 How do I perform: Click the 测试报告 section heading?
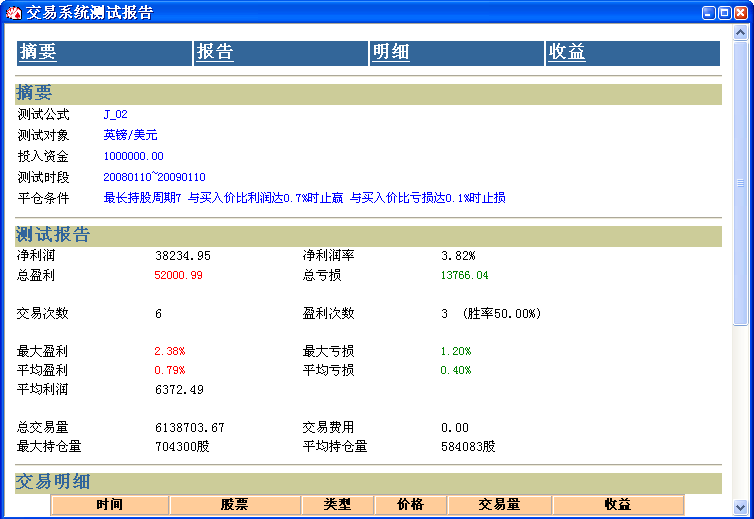coord(53,235)
